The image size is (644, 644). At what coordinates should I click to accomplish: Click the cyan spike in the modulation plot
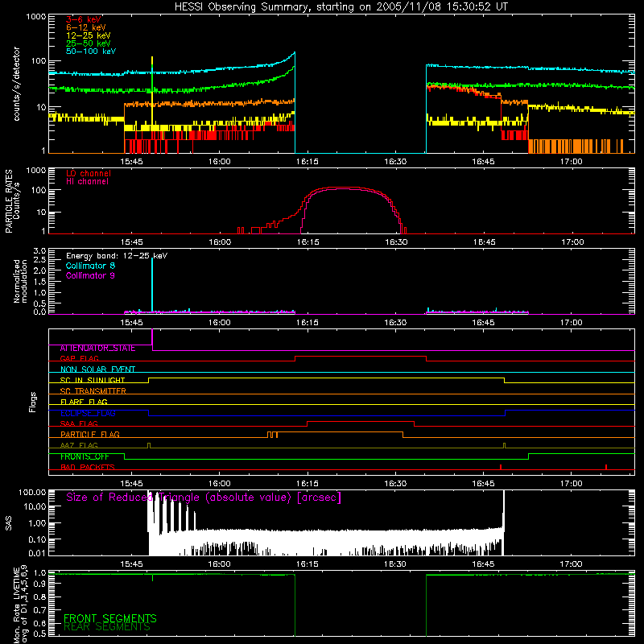152,285
